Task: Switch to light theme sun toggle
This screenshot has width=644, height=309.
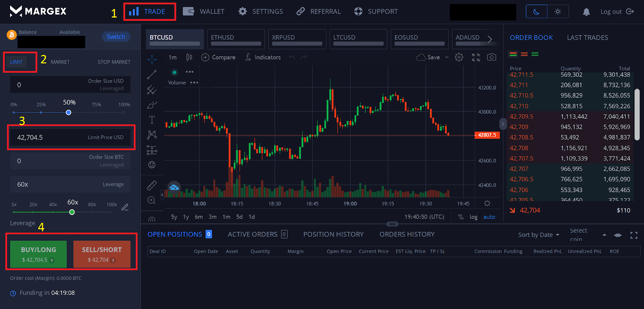Action: click(558, 12)
